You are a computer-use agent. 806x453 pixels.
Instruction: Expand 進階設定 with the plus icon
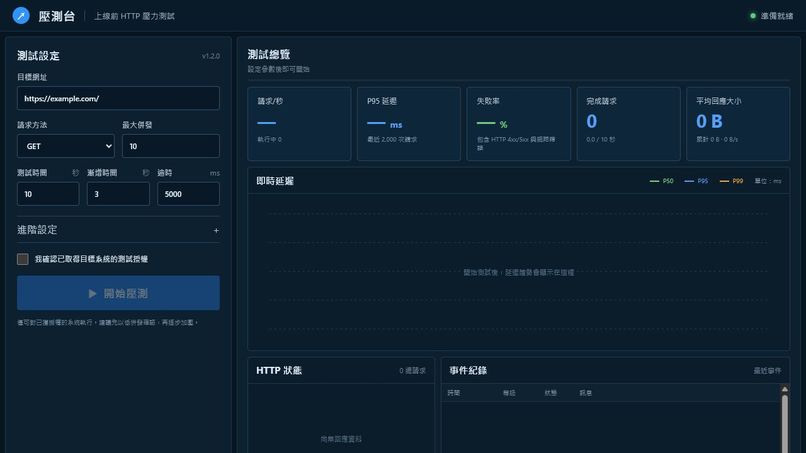point(216,230)
